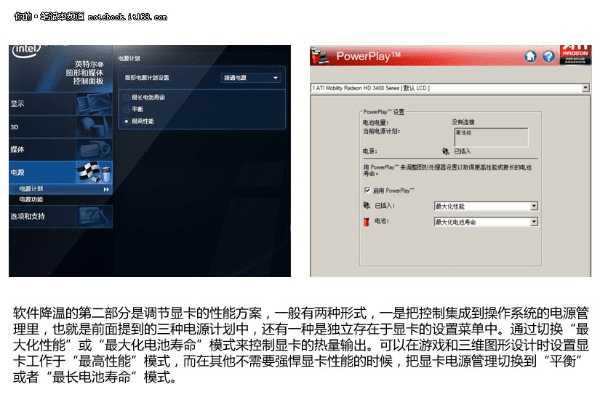Toggle 启用 PowerPlay checkbox
The image size is (600, 400).
(x=368, y=188)
